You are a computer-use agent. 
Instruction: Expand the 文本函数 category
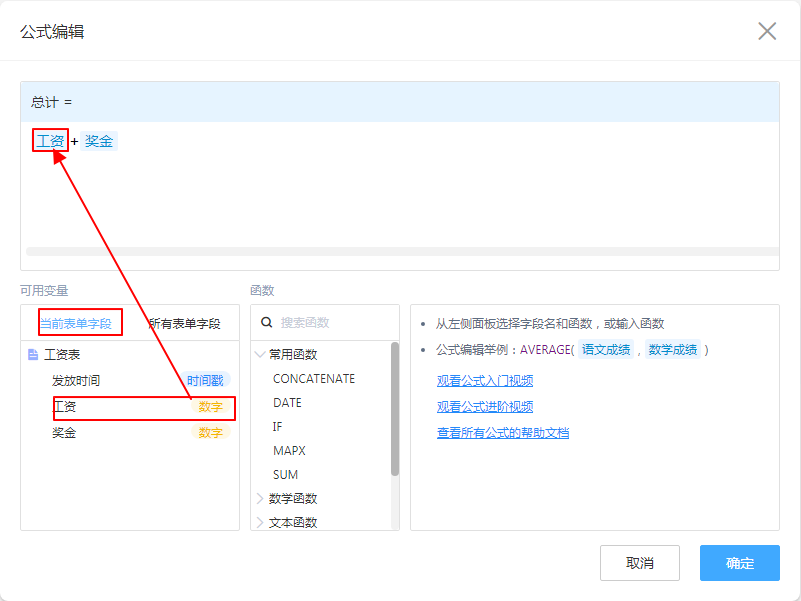coord(261,522)
